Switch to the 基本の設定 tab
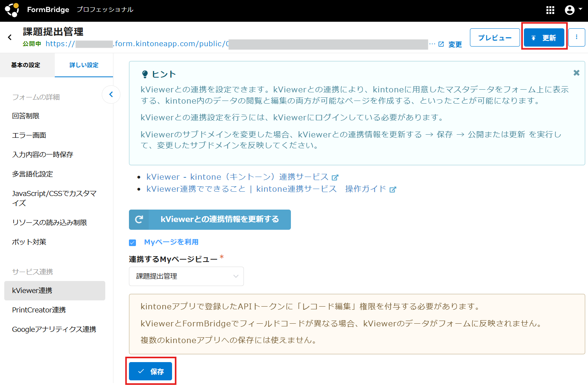Screen dimensions: 588x385 point(26,65)
